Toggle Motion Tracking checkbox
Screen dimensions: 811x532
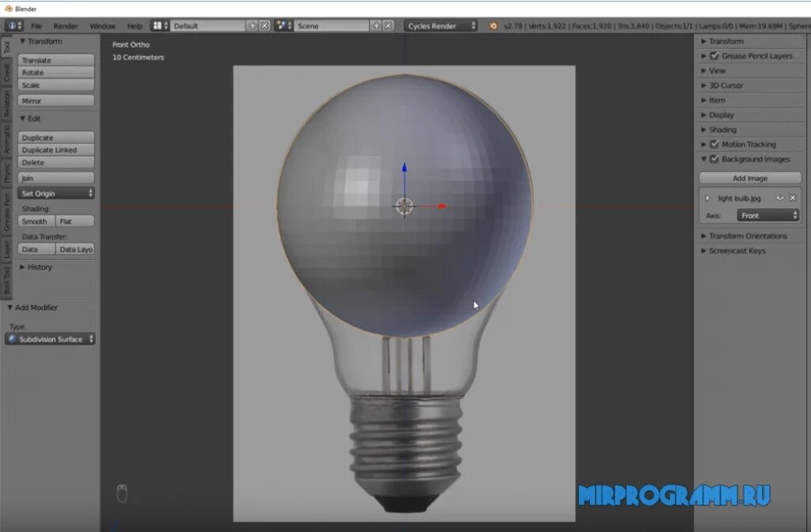pyautogui.click(x=714, y=144)
